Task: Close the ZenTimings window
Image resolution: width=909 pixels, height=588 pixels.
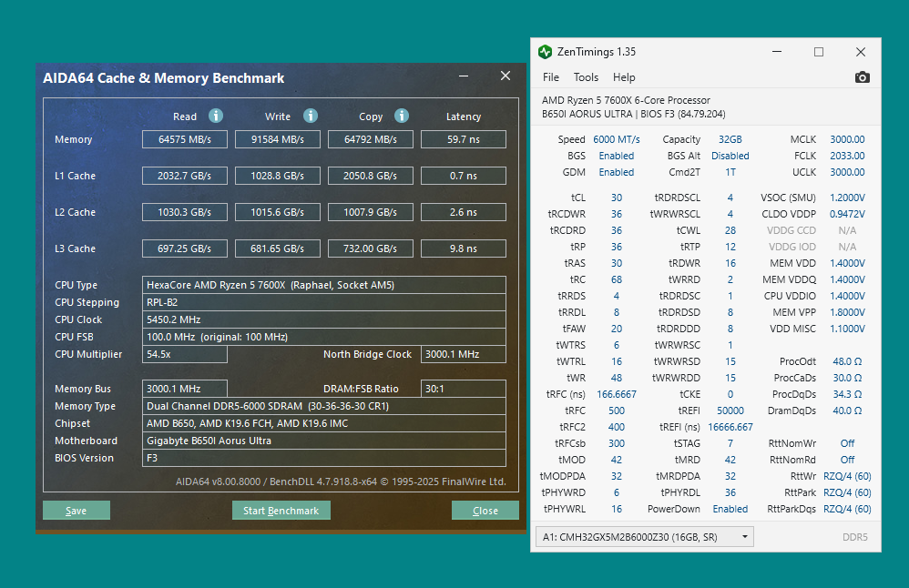Action: click(860, 52)
